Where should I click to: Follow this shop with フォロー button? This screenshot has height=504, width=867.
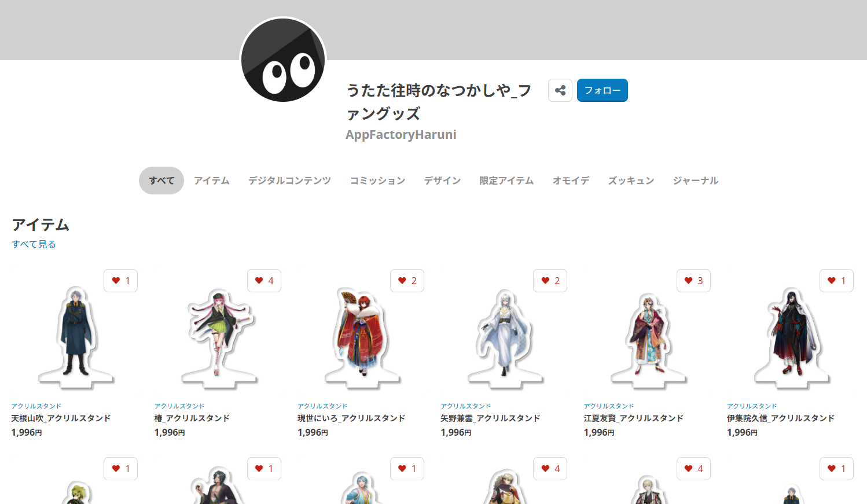pyautogui.click(x=602, y=90)
